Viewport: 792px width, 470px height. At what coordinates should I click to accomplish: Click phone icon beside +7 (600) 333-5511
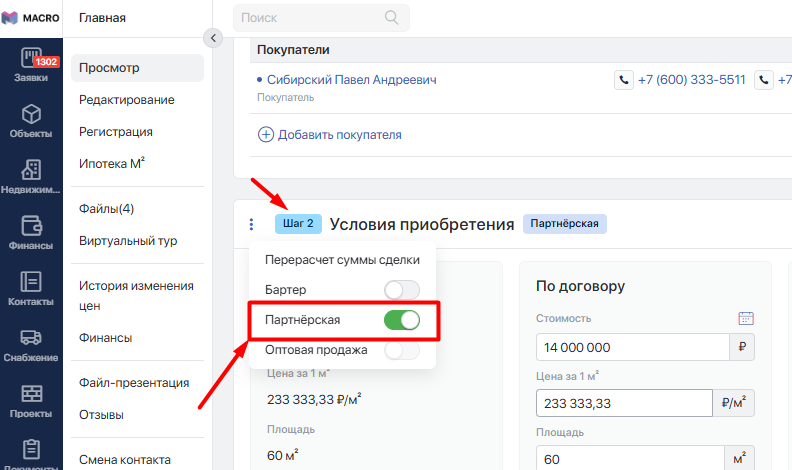pyautogui.click(x=623, y=80)
